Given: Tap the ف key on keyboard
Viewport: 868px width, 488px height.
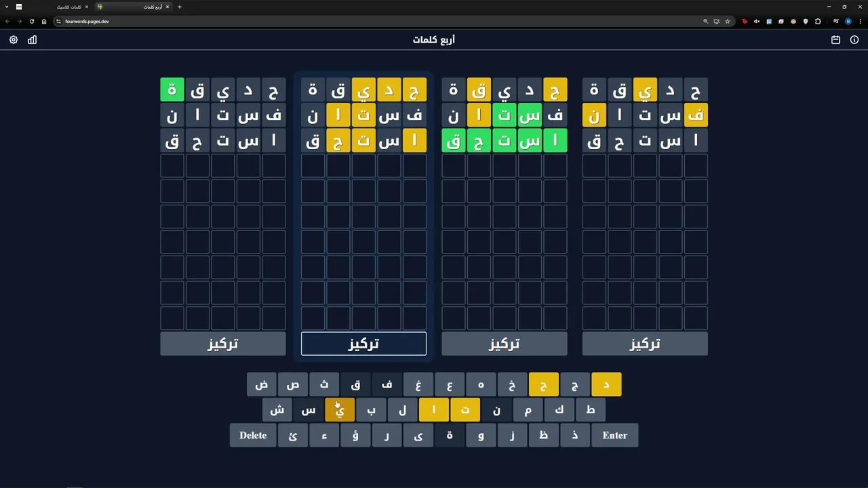Looking at the screenshot, I should point(387,384).
